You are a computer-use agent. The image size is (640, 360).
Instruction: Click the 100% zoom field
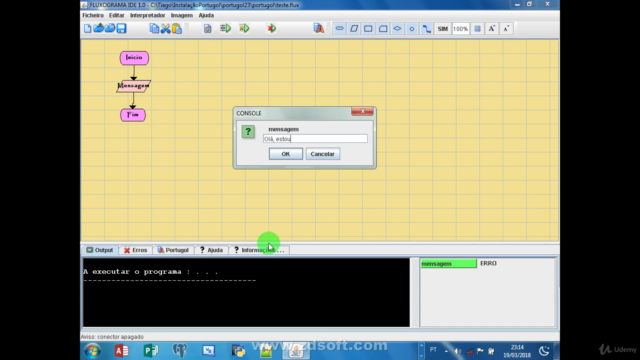pyautogui.click(x=460, y=29)
